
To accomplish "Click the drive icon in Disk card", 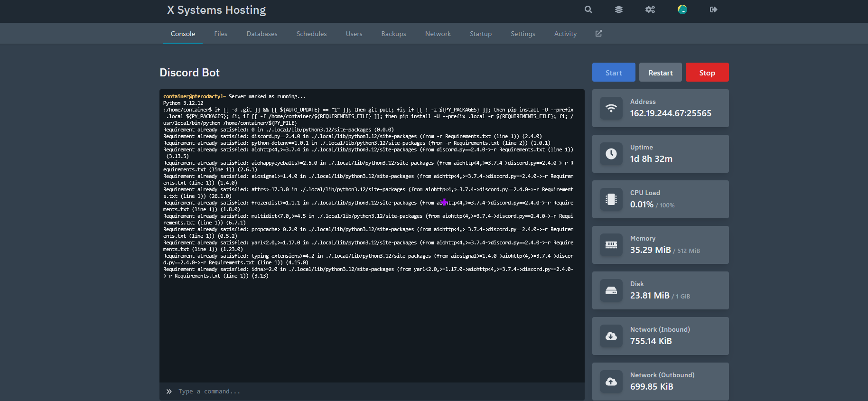I will point(611,290).
